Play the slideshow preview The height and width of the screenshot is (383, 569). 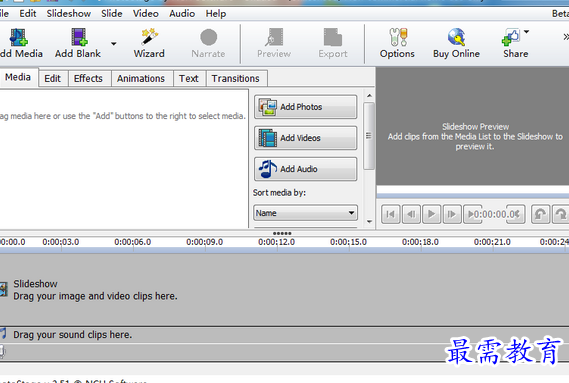pos(431,214)
